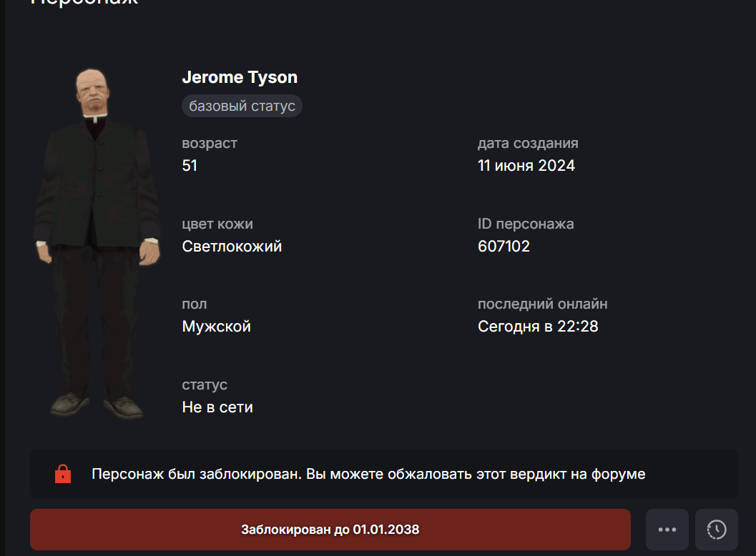Screen dimensions: 756x556
Task: Click the 'цвет кожи' field label
Action: pyautogui.click(x=217, y=224)
